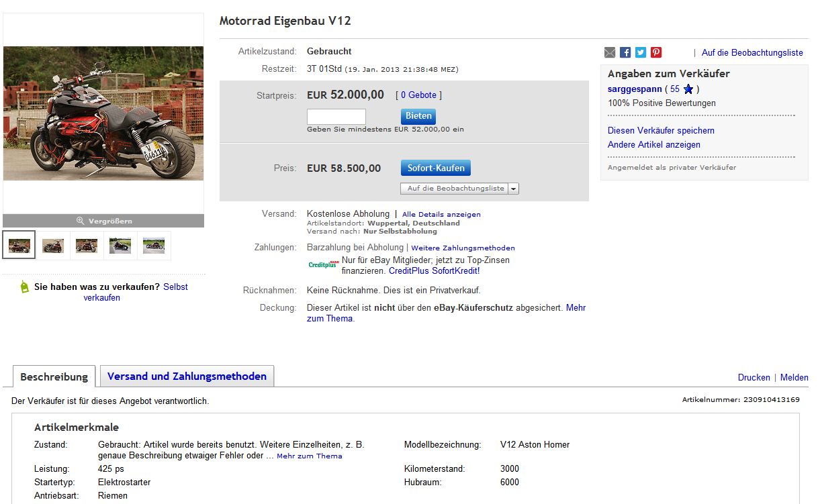
Task: Click the bid amount input field
Action: (336, 117)
